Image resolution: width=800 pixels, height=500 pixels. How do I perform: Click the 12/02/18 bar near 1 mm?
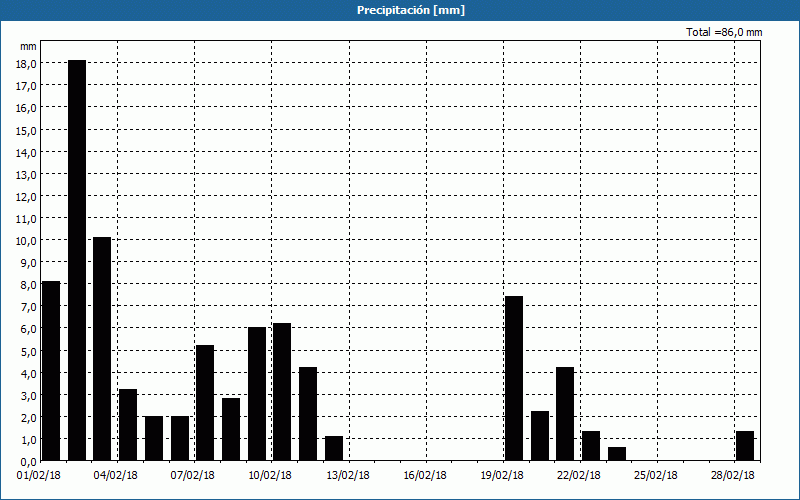coord(334,448)
